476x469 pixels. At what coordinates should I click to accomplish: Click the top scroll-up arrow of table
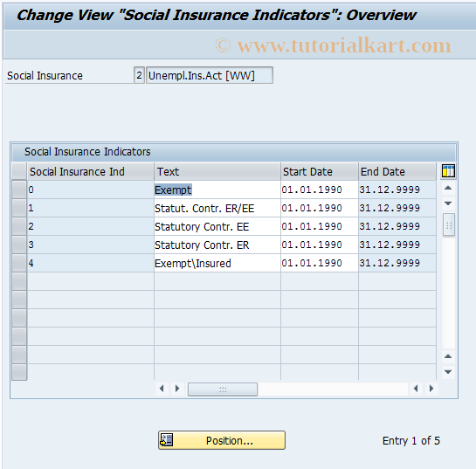point(448,188)
